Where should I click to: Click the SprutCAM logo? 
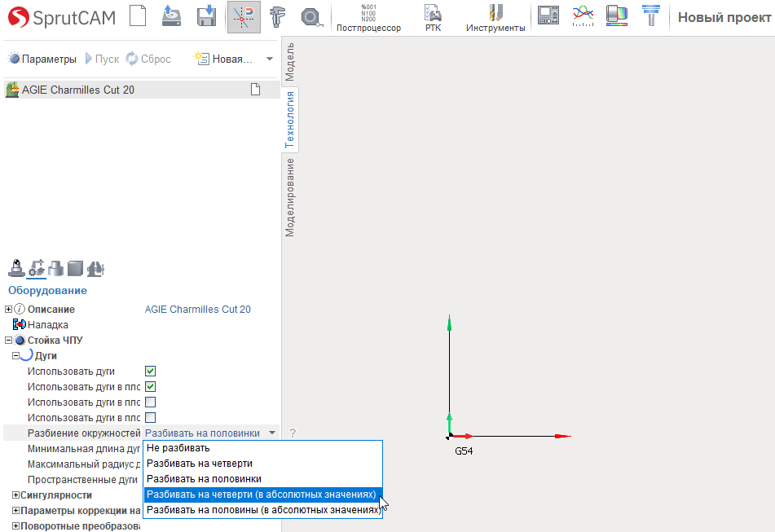coord(62,18)
